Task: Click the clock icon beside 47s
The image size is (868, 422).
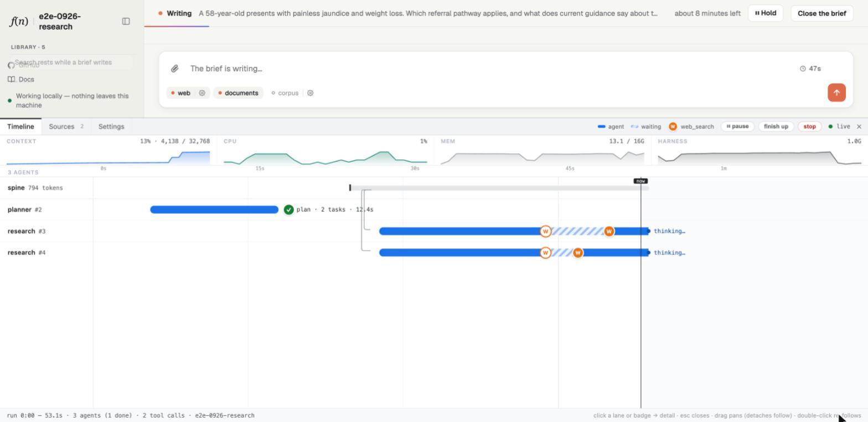Action: click(x=803, y=69)
